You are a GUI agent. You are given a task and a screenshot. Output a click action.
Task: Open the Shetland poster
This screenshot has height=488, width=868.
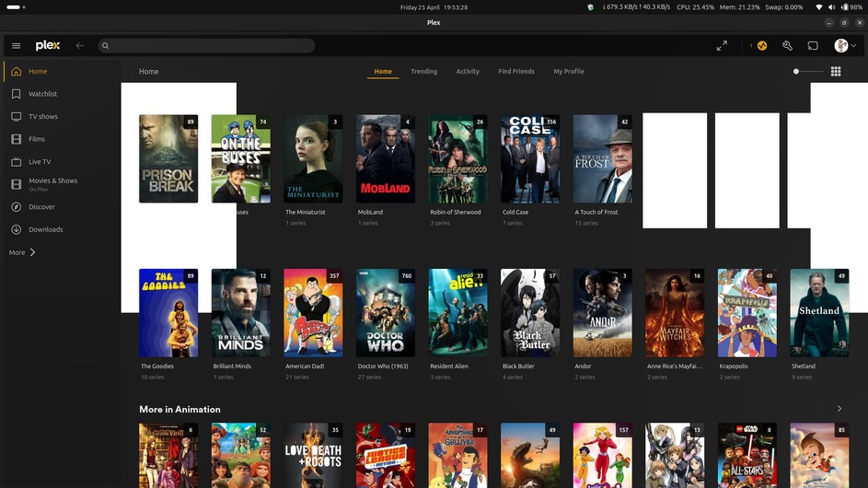(x=819, y=313)
